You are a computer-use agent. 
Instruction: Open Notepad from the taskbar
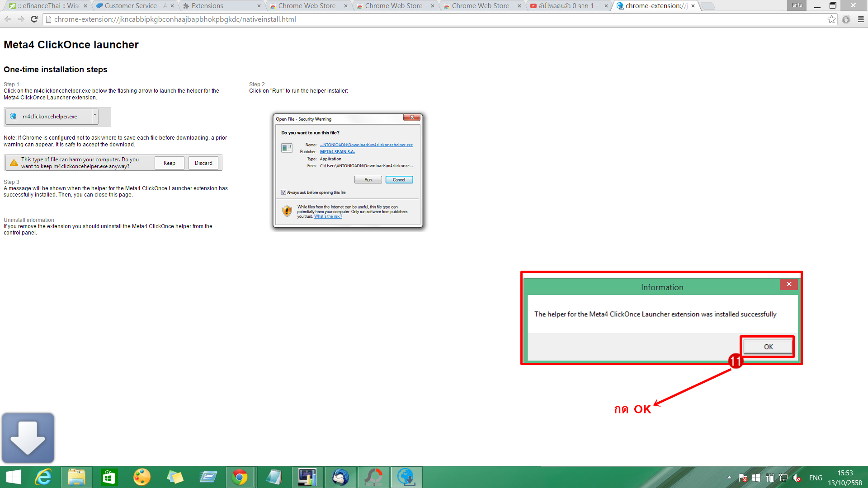tap(274, 477)
